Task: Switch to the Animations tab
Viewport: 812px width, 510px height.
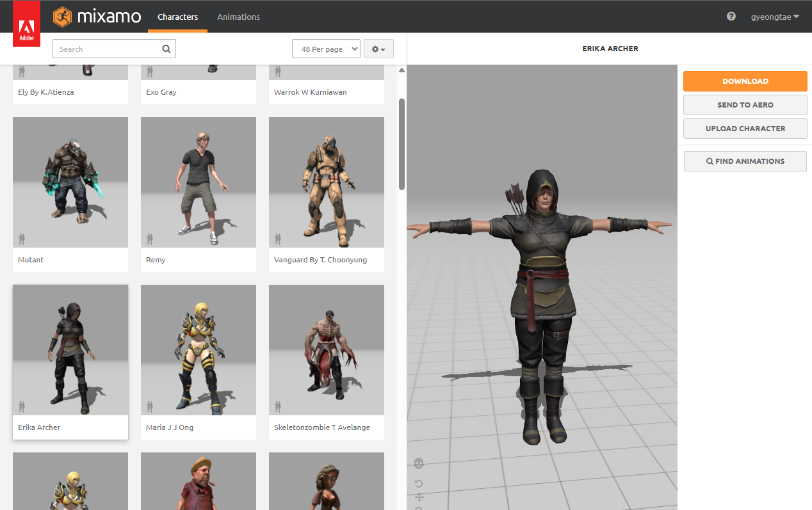Action: (238, 17)
